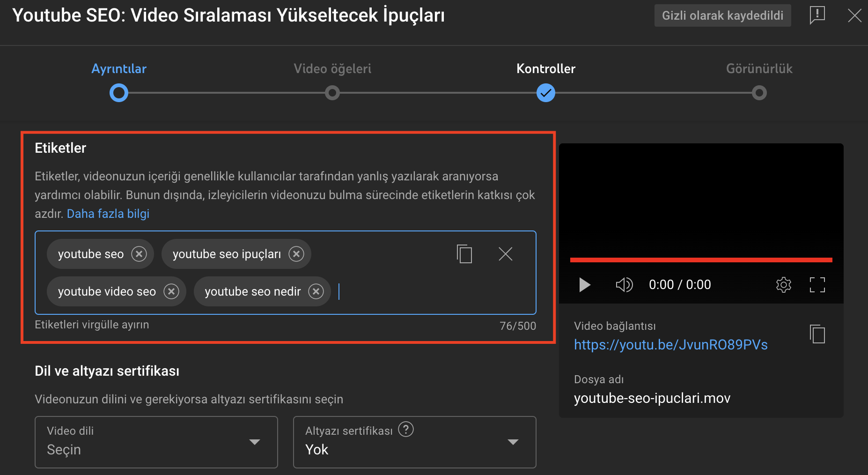Open the help icon beside Altyazı sertifikası
868x475 pixels.
coord(406,429)
